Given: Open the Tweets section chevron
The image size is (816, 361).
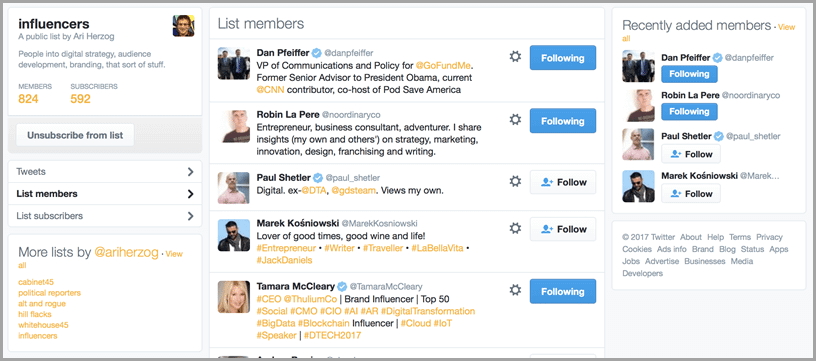Looking at the screenshot, I should [190, 172].
